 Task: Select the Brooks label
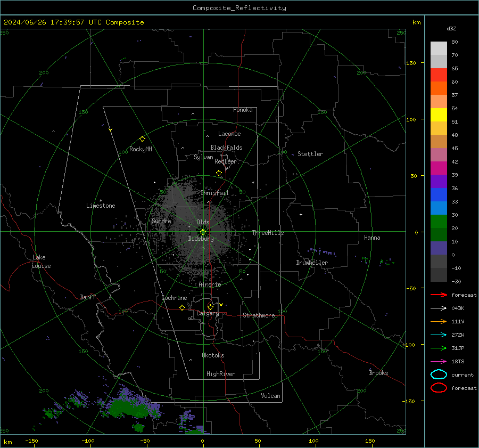(378, 373)
